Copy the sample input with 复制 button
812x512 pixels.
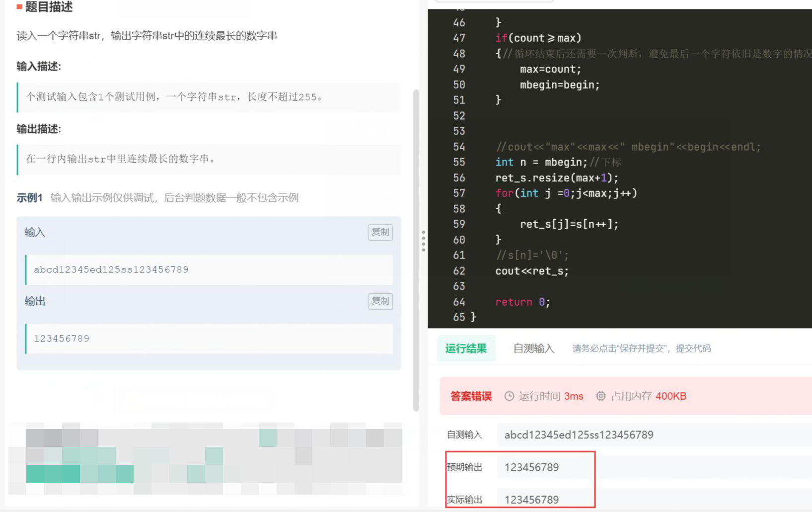click(380, 232)
